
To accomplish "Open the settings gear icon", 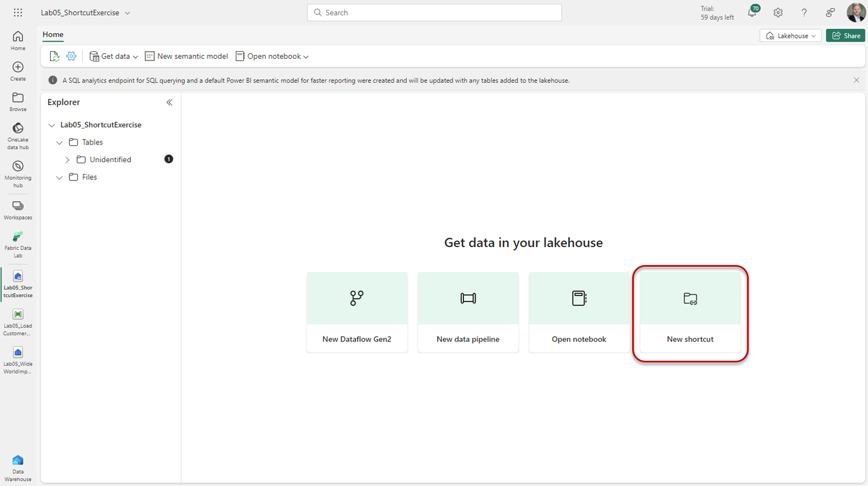I will point(778,12).
